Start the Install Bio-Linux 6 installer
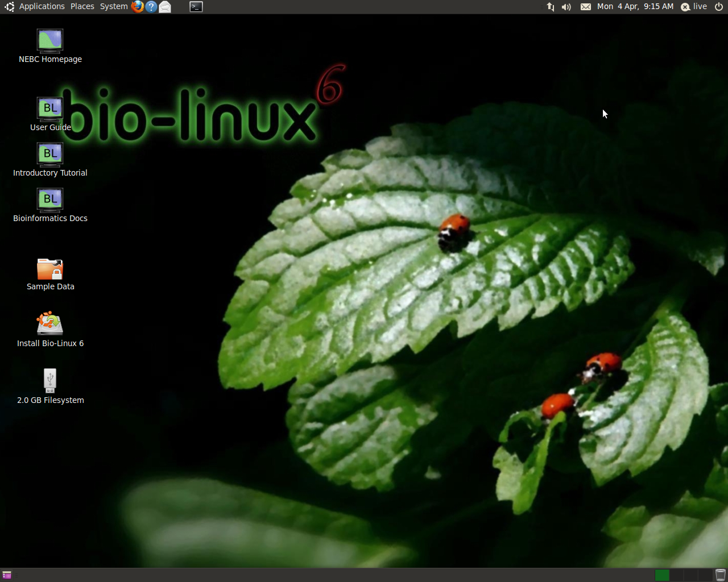 [x=50, y=322]
